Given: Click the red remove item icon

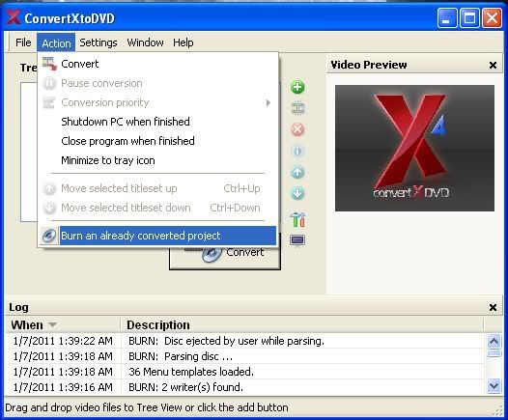Looking at the screenshot, I should (297, 129).
